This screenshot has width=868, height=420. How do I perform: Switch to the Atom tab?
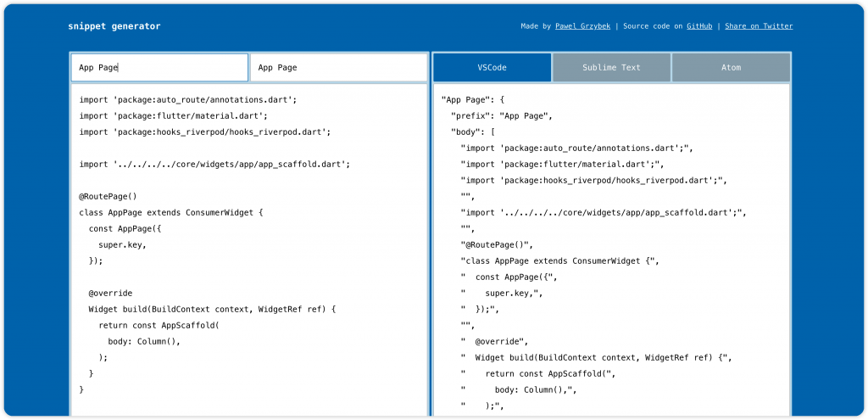731,68
